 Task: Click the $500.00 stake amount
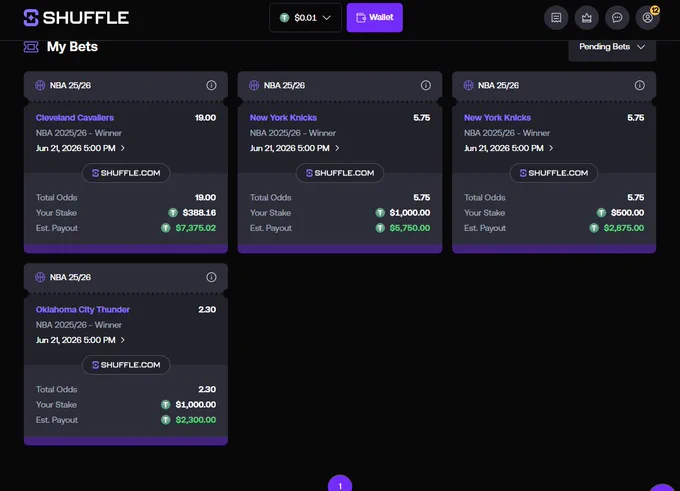click(x=628, y=213)
